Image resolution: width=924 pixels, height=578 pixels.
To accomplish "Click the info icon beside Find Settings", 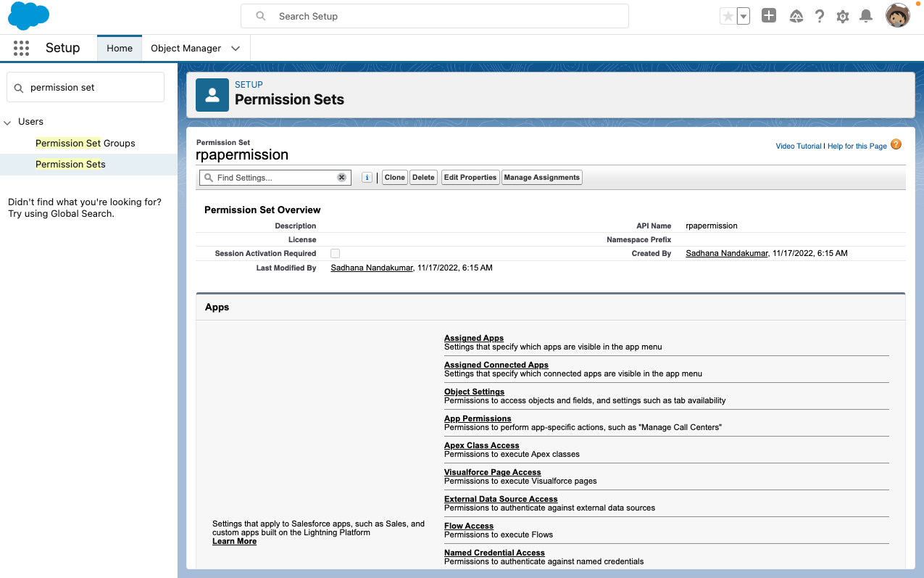I will pyautogui.click(x=367, y=178).
